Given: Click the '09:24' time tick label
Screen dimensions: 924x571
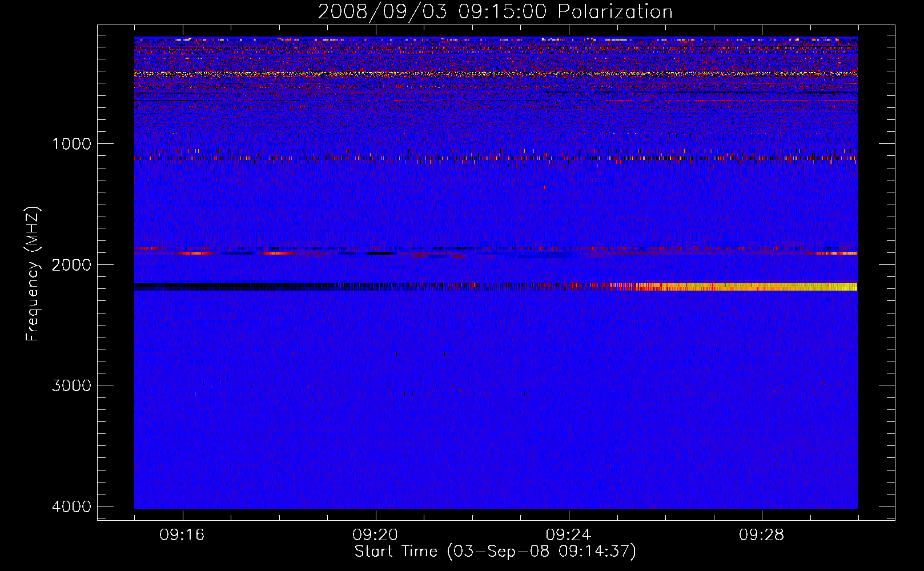Looking at the screenshot, I should tap(568, 535).
